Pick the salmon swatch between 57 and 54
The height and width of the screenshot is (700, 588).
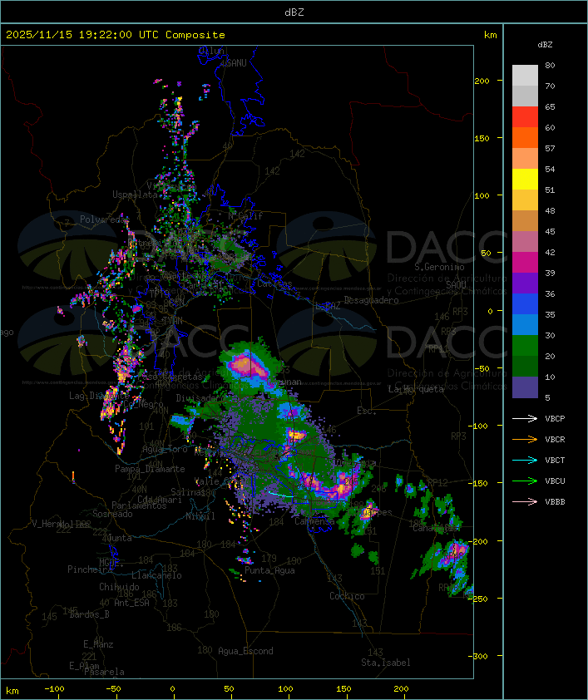(525, 159)
